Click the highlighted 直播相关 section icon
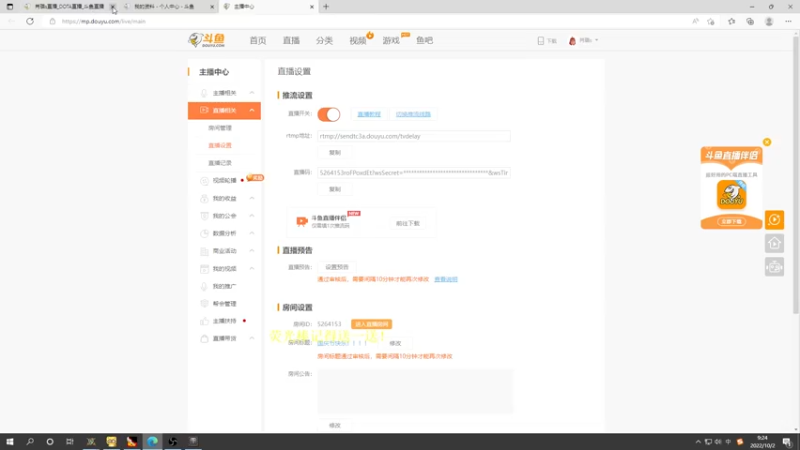The height and width of the screenshot is (450, 800). point(204,110)
